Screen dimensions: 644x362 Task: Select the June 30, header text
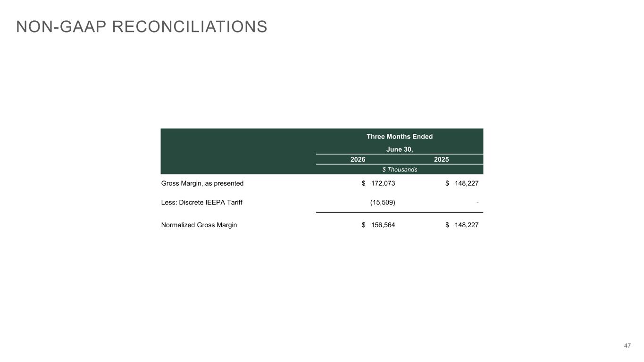tap(400, 149)
